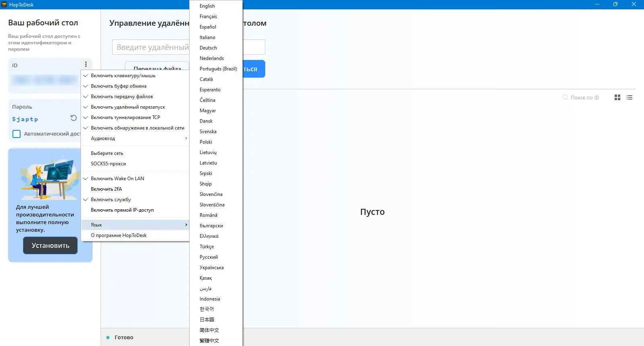Click the HopToDesk app icon in title bar

(x=4, y=4)
